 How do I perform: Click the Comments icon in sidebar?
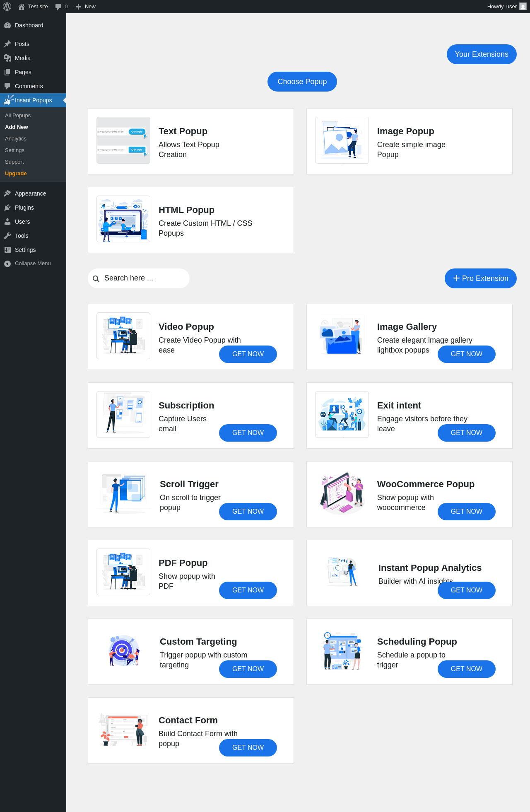coord(7,86)
